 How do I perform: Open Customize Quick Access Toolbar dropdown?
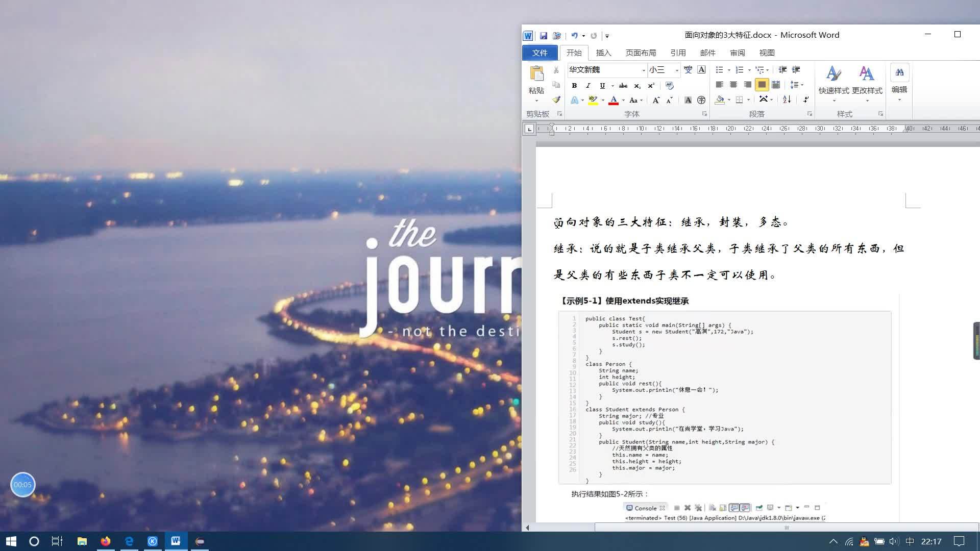point(607,36)
